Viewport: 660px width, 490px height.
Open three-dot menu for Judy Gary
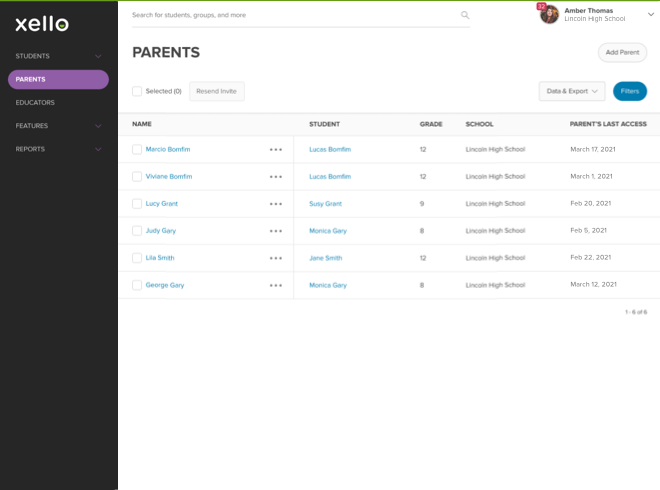click(x=276, y=231)
